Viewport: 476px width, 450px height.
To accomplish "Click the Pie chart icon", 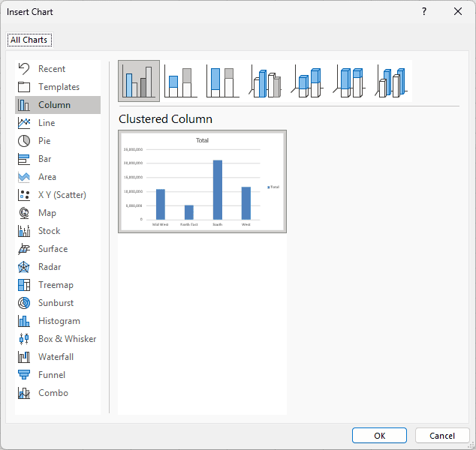I will click(24, 141).
